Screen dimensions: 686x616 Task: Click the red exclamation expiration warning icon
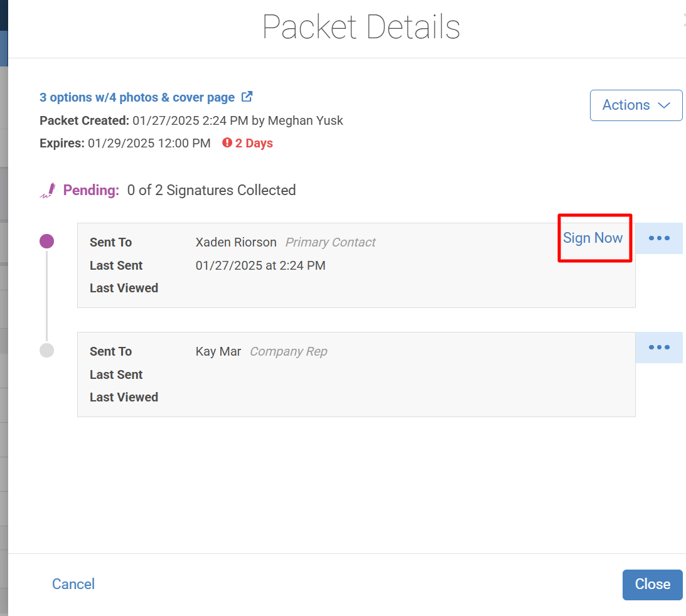point(227,142)
